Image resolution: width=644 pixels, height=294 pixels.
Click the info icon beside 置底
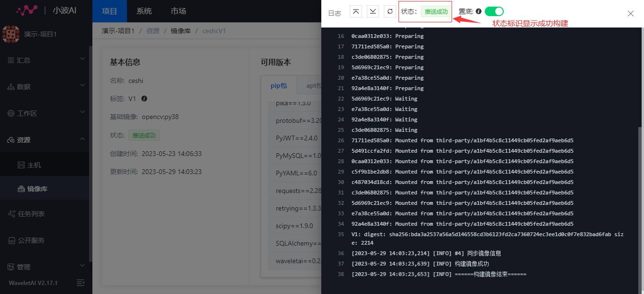pyautogui.click(x=479, y=11)
